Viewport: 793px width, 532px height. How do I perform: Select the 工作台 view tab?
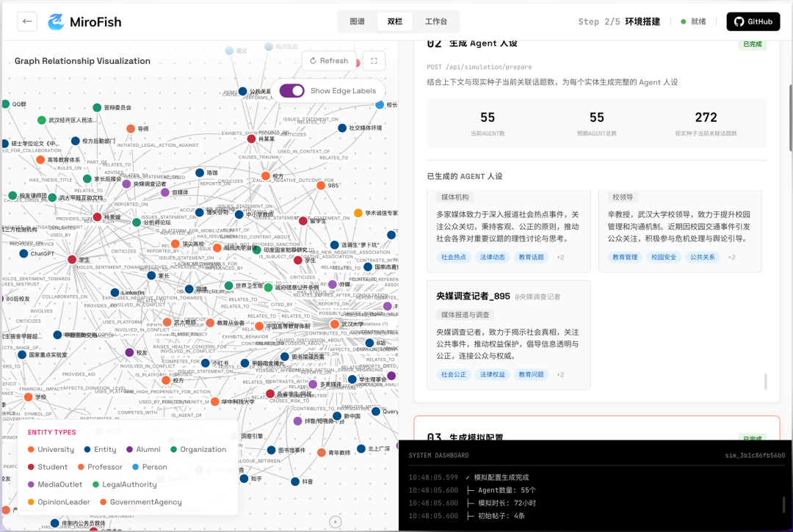click(x=435, y=21)
